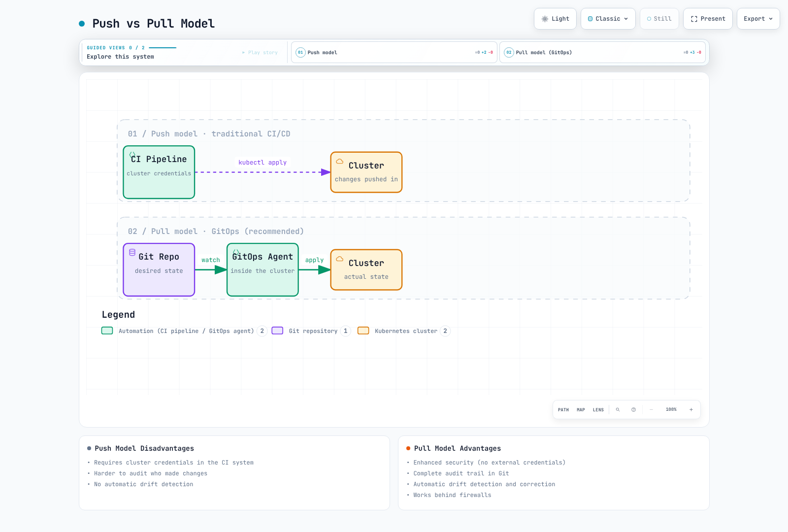
Task: Click the apply edge label
Action: pos(314,260)
